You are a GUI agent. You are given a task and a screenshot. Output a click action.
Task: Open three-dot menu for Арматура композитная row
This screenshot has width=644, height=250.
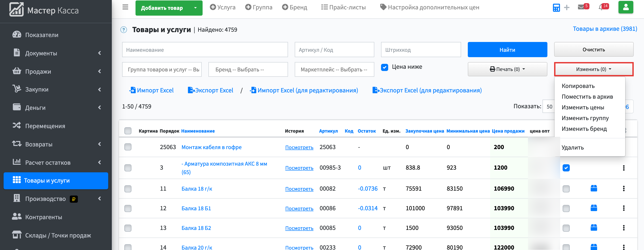[x=623, y=168]
